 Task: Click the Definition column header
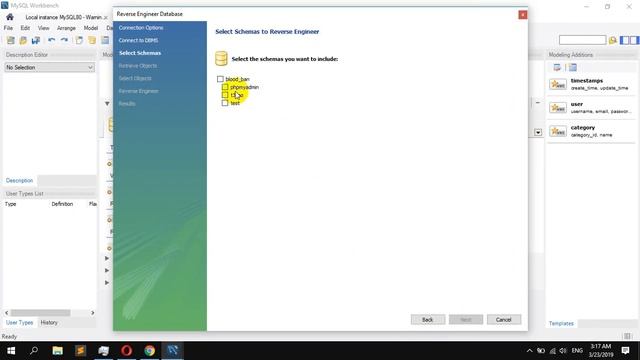pyautogui.click(x=62, y=204)
